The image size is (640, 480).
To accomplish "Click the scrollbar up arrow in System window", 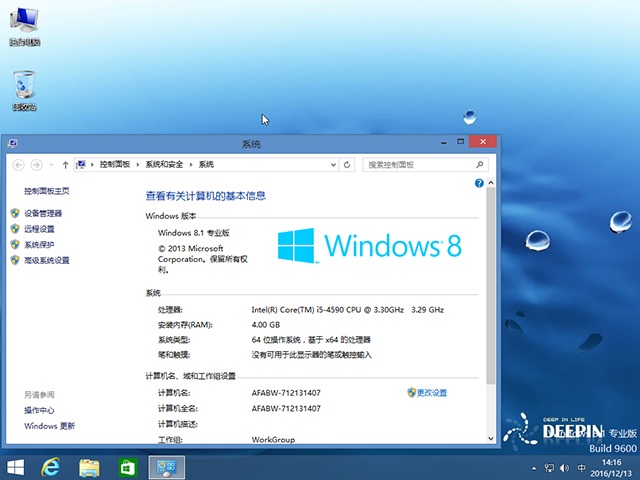I will 491,183.
